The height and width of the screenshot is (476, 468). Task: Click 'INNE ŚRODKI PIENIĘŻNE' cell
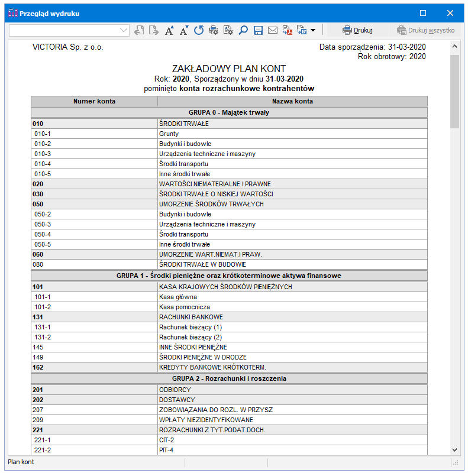click(x=292, y=347)
